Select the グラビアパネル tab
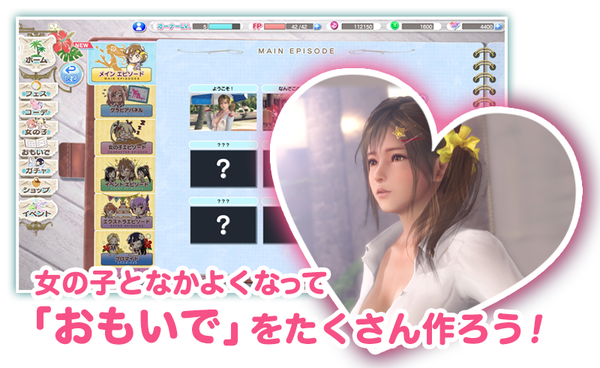The height and width of the screenshot is (368, 600). tap(125, 102)
